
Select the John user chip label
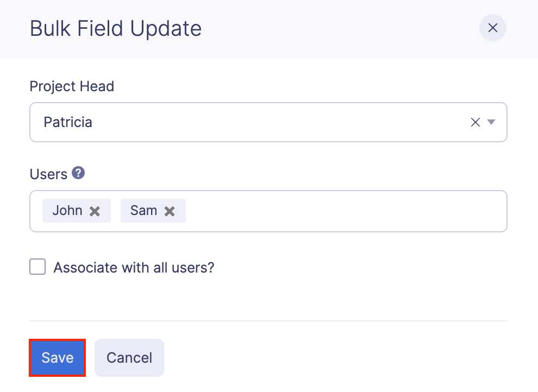[67, 211]
